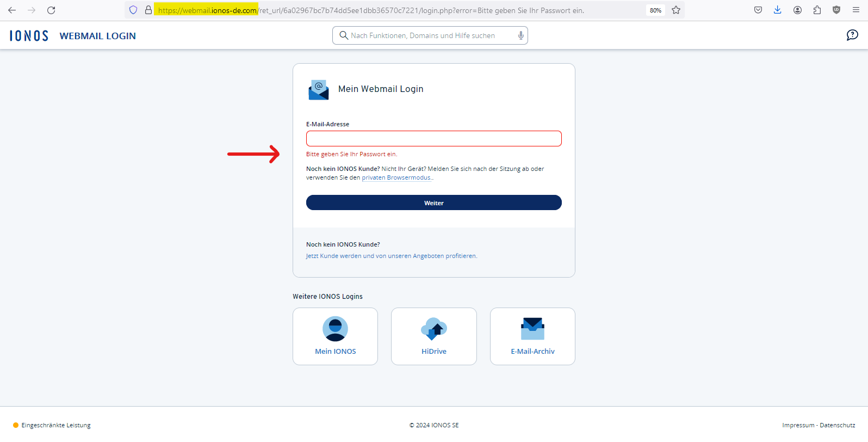Open the help chat bubble icon

tap(852, 35)
